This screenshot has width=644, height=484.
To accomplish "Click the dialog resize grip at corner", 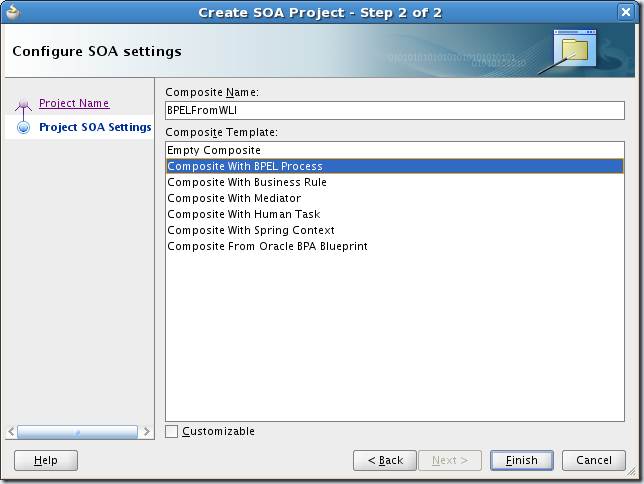I will point(631,472).
